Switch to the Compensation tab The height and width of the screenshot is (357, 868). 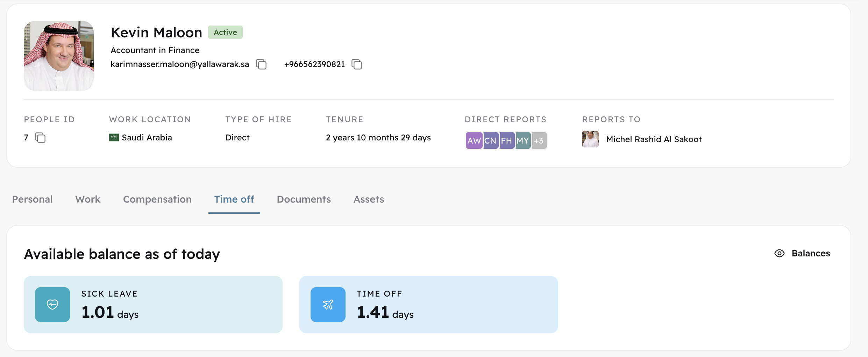[157, 199]
